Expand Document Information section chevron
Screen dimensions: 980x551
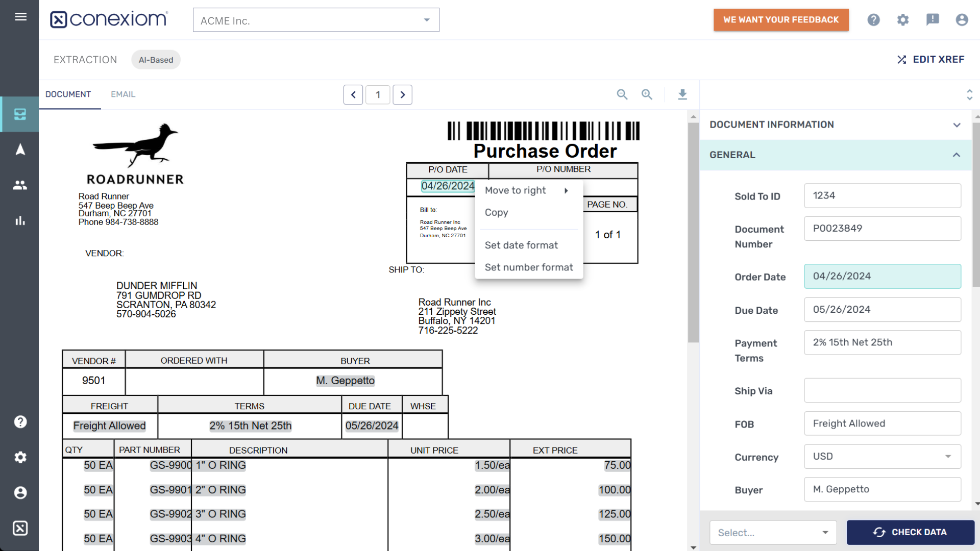click(956, 125)
